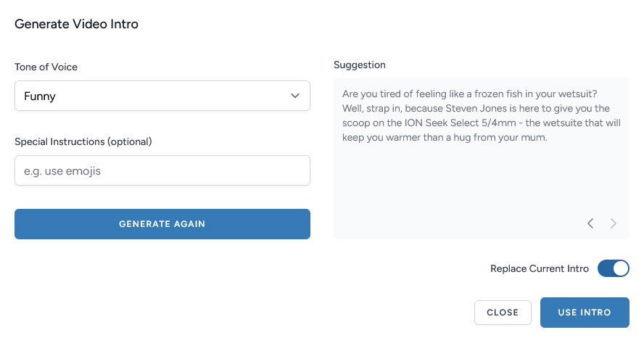644x343 pixels.
Task: Show the previous suggestion with left arrow
Action: tap(590, 223)
